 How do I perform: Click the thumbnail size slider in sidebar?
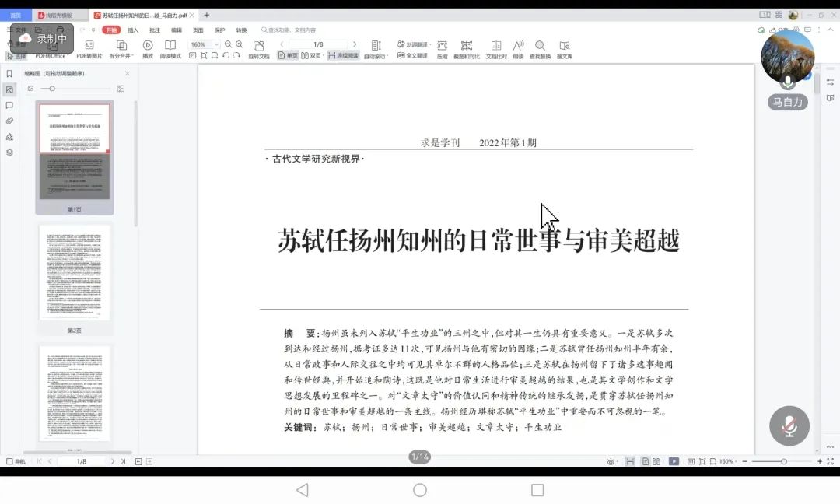pyautogui.click(x=52, y=89)
